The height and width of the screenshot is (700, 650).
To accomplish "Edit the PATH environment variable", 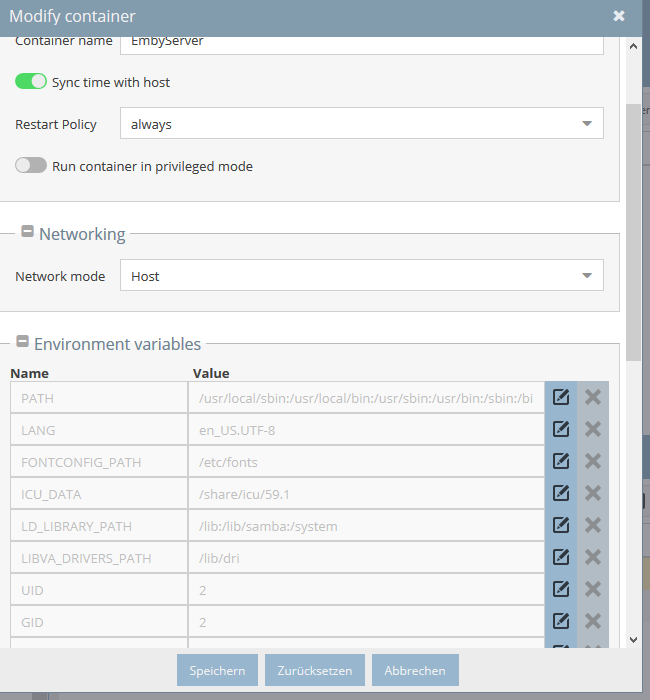I will pyautogui.click(x=561, y=397).
